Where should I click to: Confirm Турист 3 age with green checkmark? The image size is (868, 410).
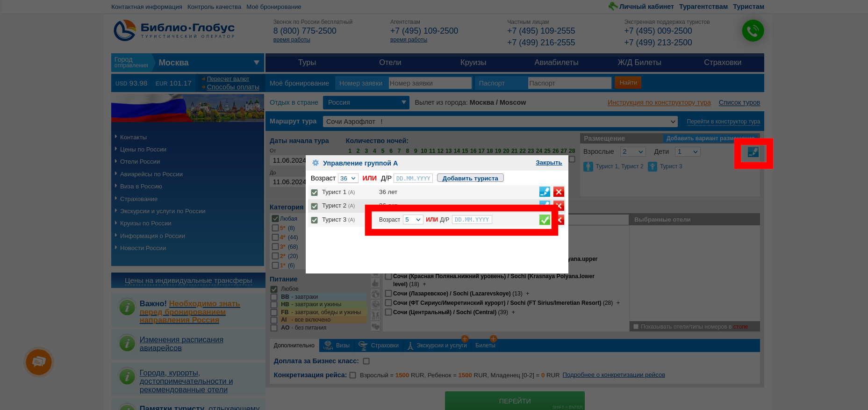[545, 220]
